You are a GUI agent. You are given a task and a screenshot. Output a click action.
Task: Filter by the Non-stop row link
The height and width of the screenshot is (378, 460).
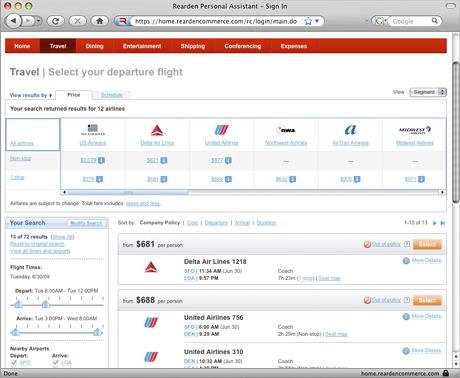20,158
